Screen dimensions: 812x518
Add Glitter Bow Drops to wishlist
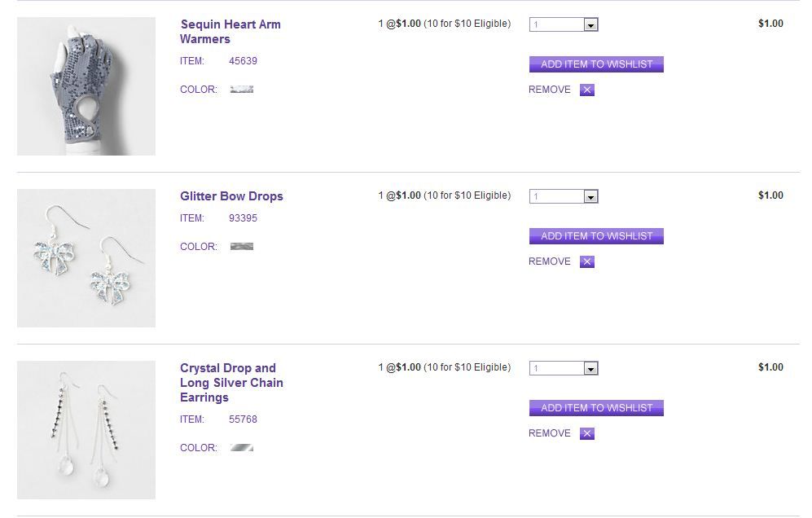(x=596, y=236)
